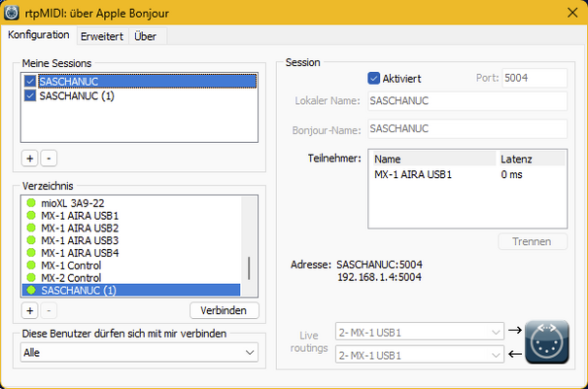Click green status dot for mioXL 3A9-22
Image resolution: width=588 pixels, height=389 pixels.
coord(31,202)
